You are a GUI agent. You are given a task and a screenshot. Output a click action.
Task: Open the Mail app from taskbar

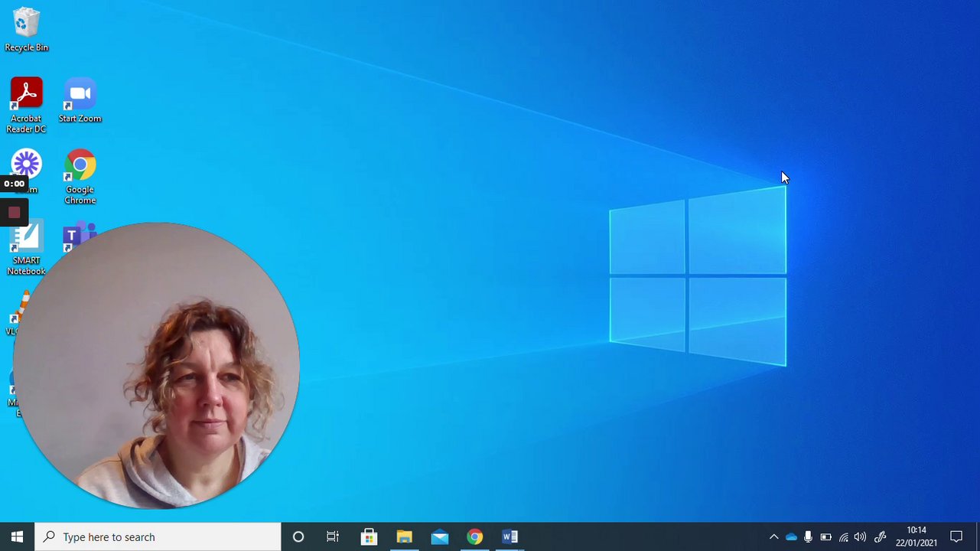click(x=439, y=536)
